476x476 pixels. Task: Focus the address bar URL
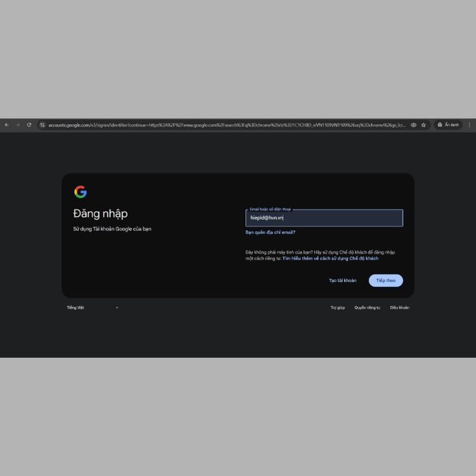(x=227, y=124)
